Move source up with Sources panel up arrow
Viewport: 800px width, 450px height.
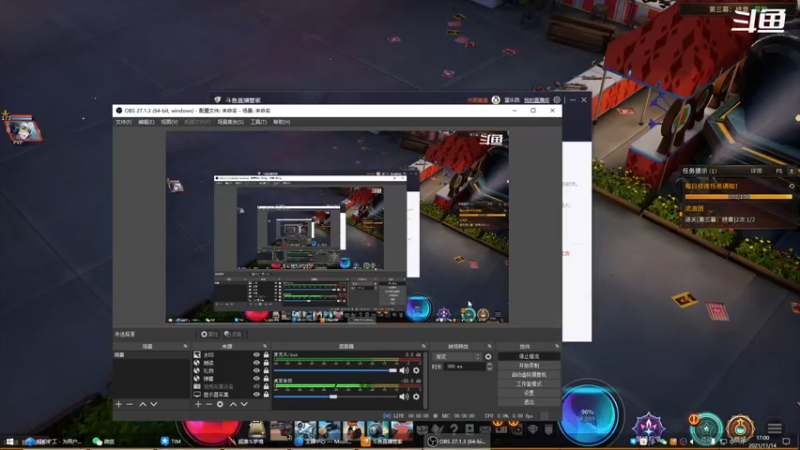[x=233, y=404]
